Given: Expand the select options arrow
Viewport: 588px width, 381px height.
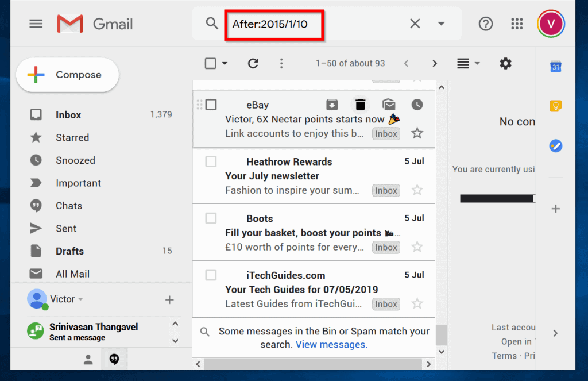Looking at the screenshot, I should (225, 63).
